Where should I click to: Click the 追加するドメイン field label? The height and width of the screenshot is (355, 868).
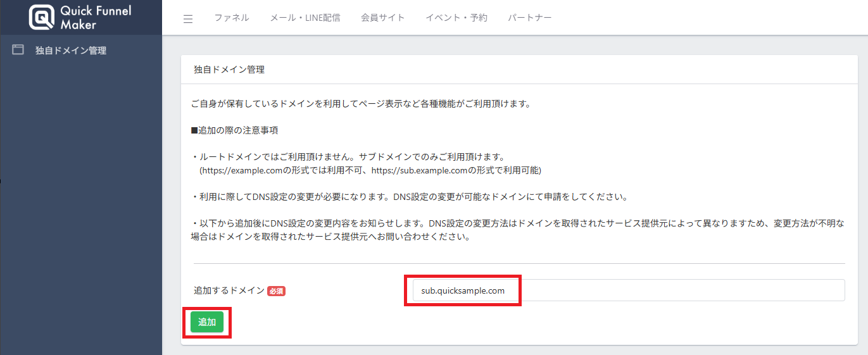(x=229, y=290)
